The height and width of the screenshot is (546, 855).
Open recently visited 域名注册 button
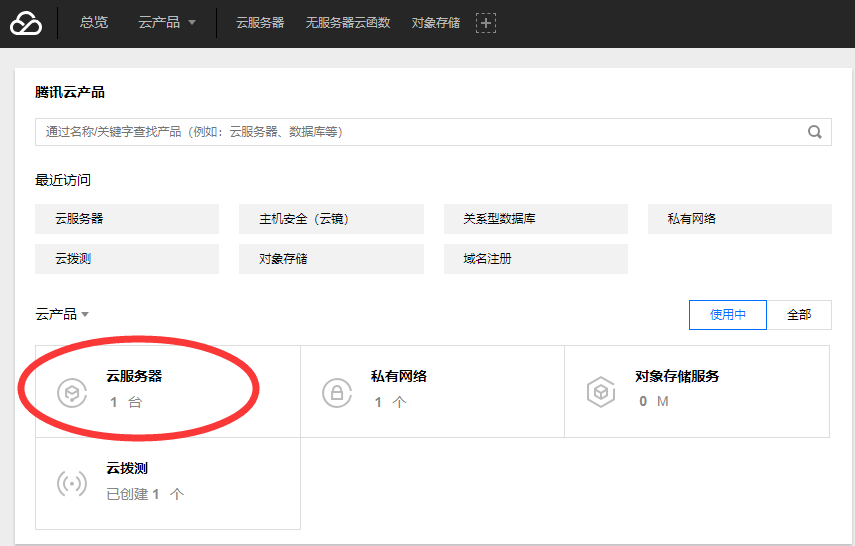(535, 259)
